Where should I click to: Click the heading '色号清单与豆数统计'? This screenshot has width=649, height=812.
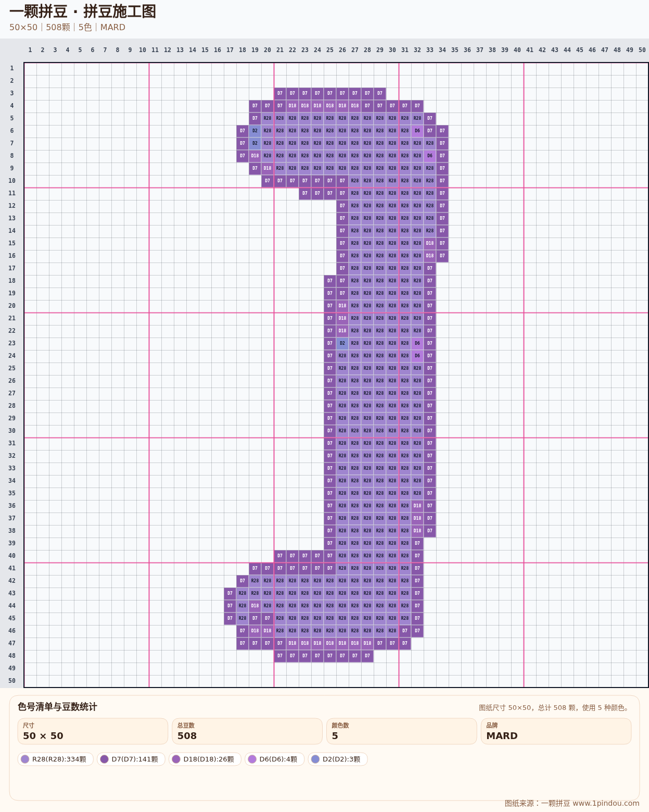coord(57,707)
